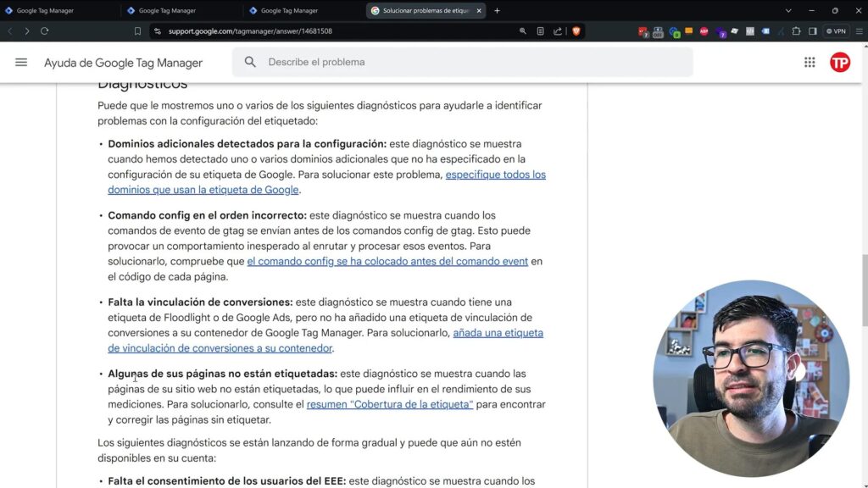Click the search magnifier icon in help bar

250,62
